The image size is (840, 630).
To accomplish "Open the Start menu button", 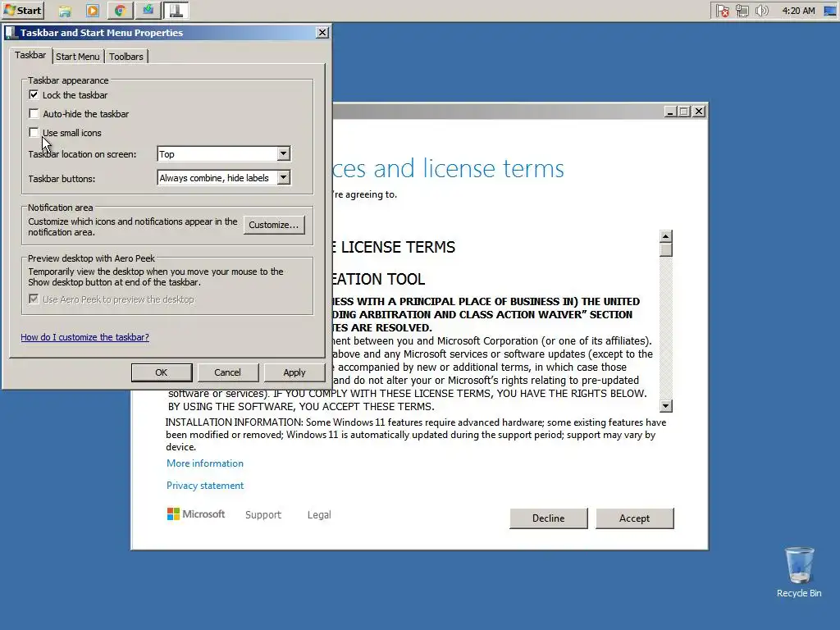I will [x=23, y=10].
